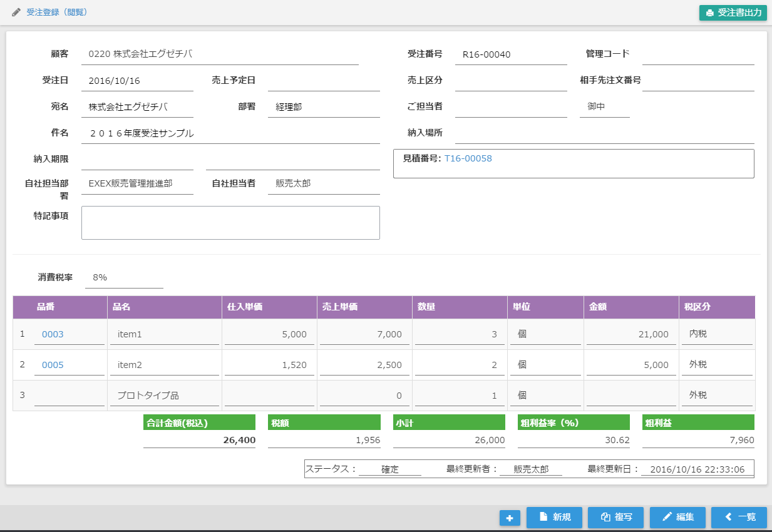Click the 件名 field ２０１６年度受注サンプル
Screen dimensions: 772x532
point(230,133)
